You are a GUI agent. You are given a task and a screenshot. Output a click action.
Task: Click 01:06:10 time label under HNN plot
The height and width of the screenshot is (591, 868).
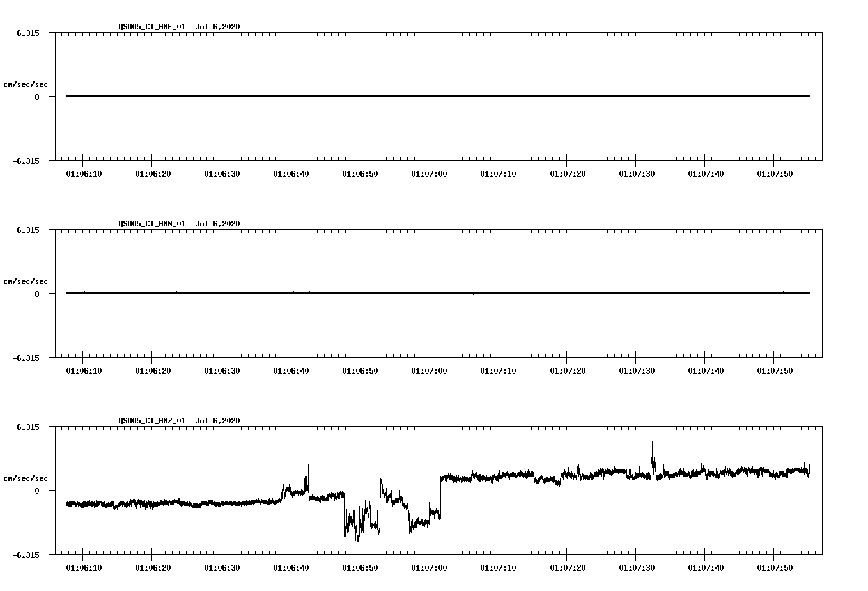(83, 370)
